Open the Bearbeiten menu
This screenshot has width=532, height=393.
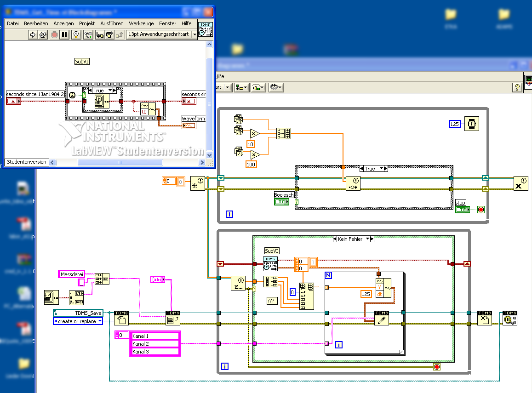point(36,23)
